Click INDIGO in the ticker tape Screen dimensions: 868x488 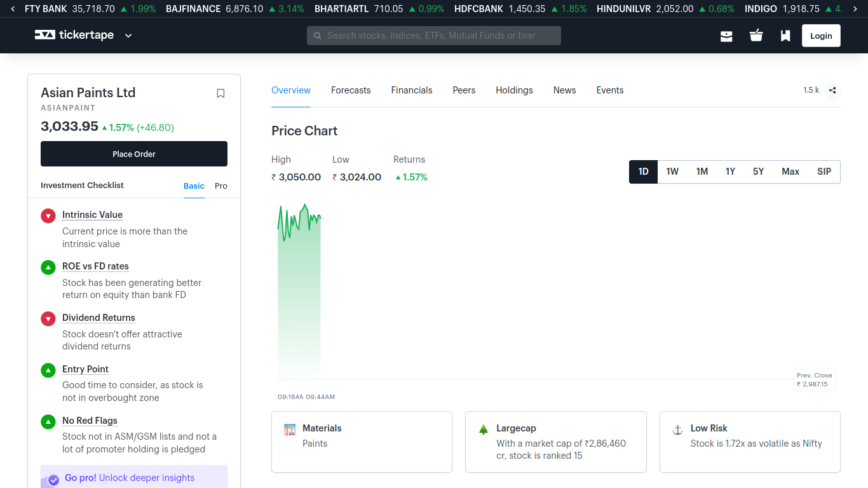pyautogui.click(x=761, y=9)
